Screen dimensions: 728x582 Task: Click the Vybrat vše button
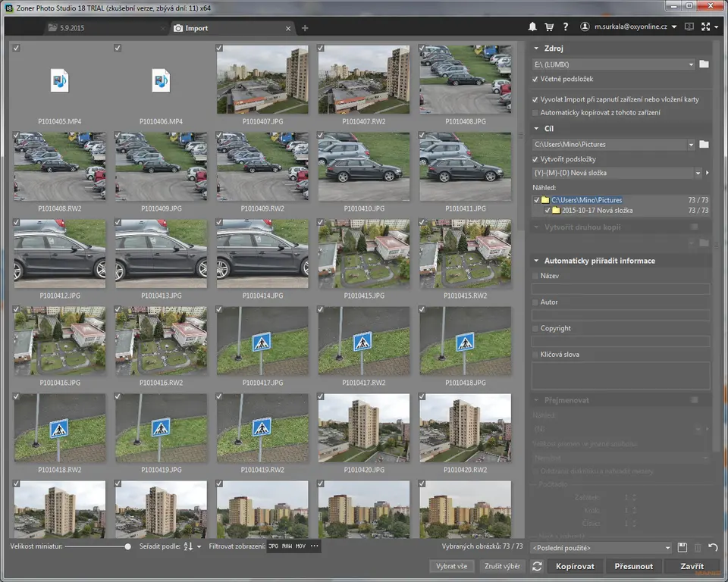point(451,566)
